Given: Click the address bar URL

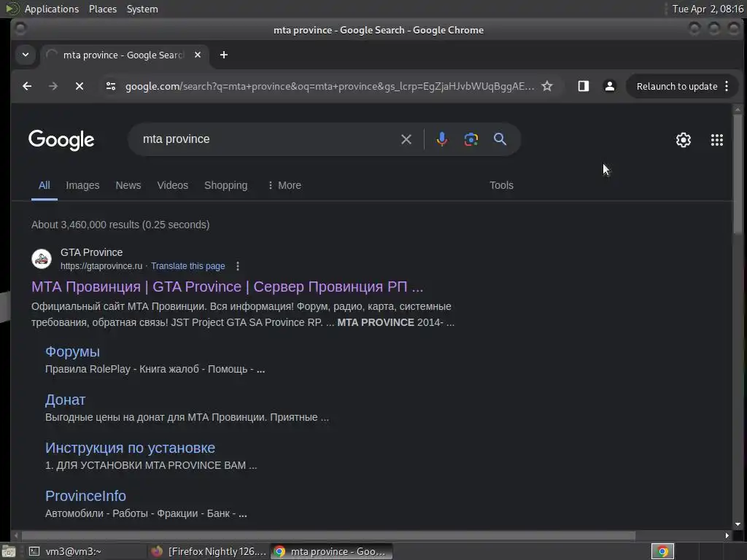Looking at the screenshot, I should [x=329, y=86].
